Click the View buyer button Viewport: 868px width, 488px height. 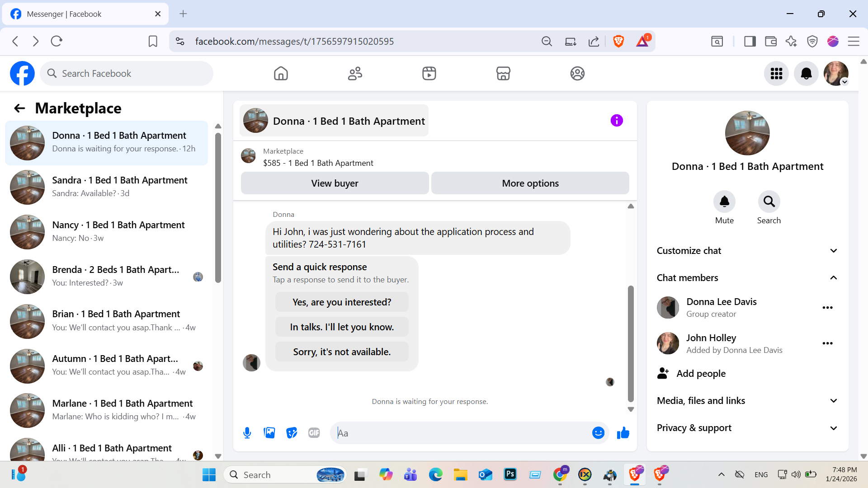(335, 183)
